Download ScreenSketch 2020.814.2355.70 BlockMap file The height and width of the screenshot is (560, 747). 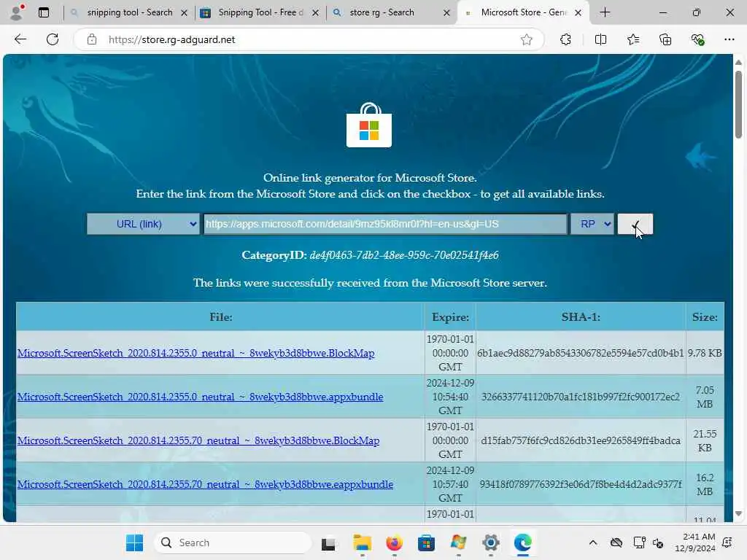198,440
